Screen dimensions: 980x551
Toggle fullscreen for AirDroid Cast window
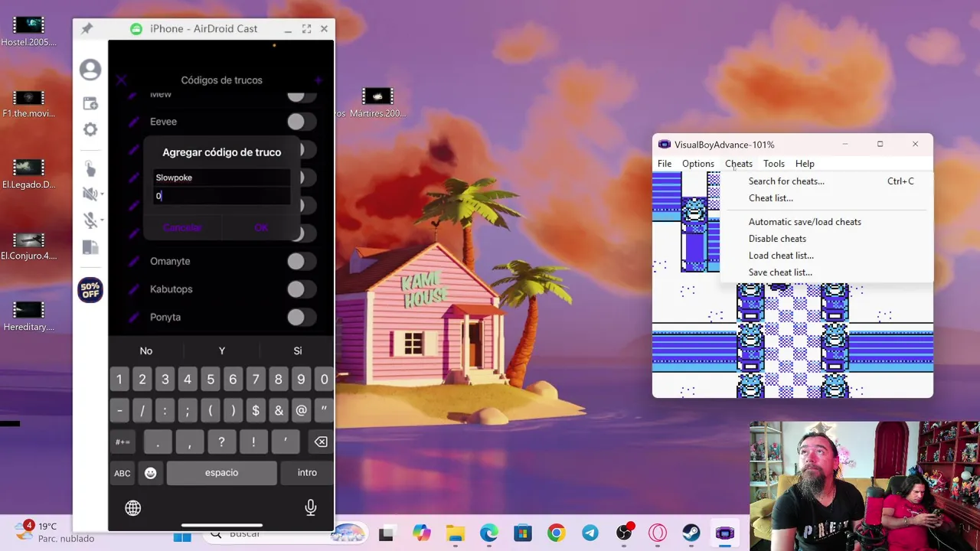[x=306, y=28]
